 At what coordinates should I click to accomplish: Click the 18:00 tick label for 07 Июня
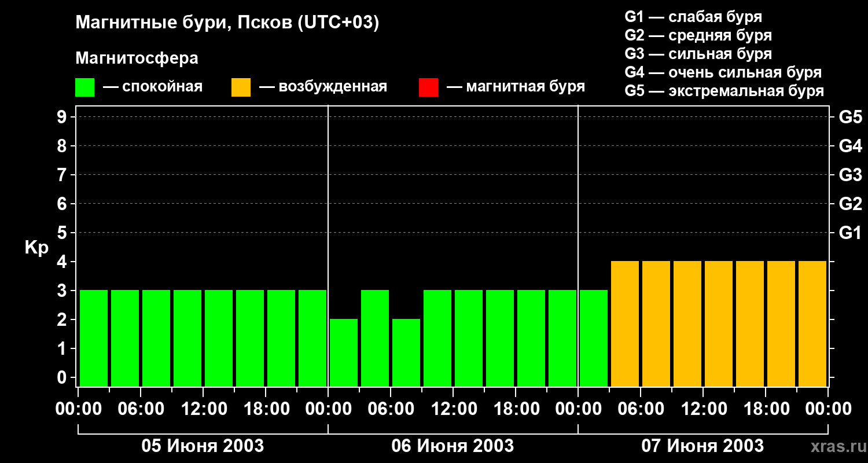[766, 409]
